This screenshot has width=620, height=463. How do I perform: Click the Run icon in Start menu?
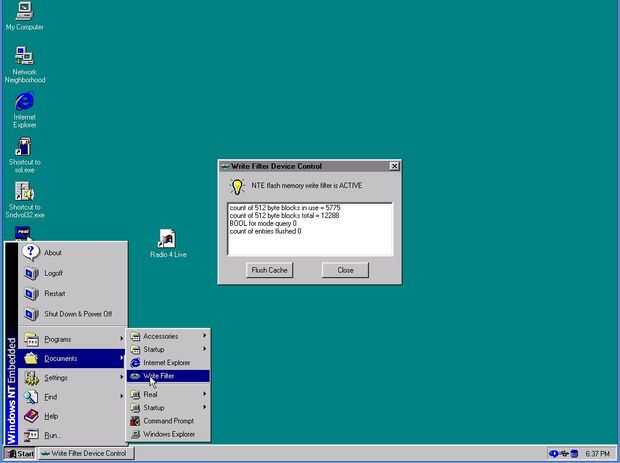(31, 435)
